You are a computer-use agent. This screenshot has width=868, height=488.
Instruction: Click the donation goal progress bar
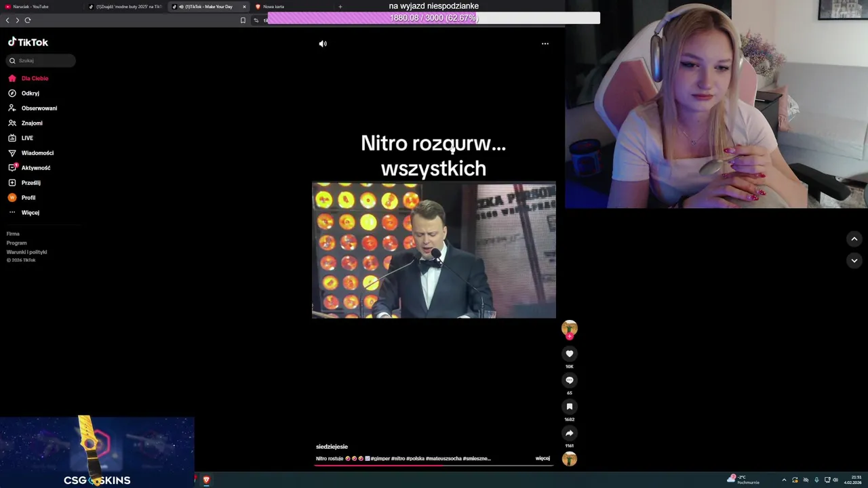(434, 18)
